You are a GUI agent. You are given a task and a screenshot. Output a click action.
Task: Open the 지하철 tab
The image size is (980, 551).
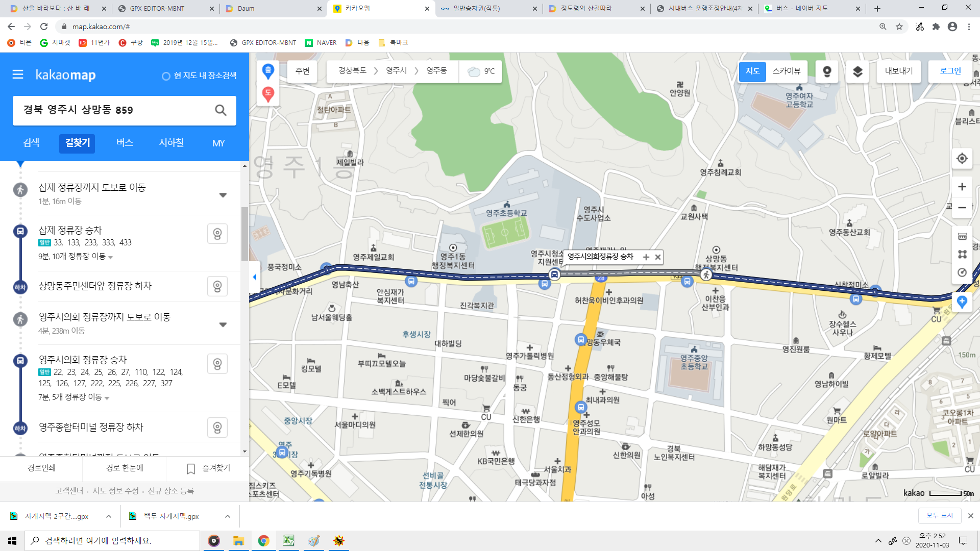coord(171,143)
